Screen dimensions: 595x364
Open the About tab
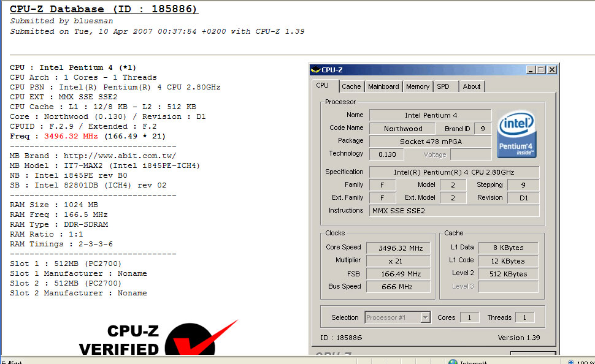[x=472, y=86]
